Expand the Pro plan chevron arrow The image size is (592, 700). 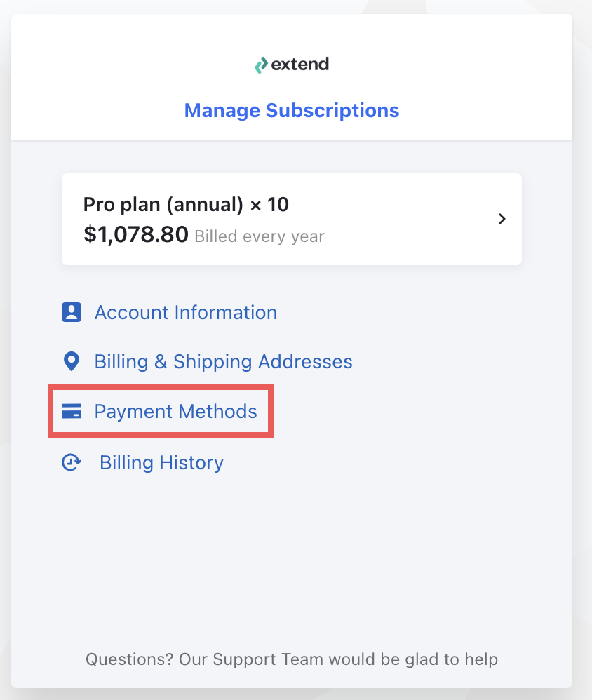[502, 219]
